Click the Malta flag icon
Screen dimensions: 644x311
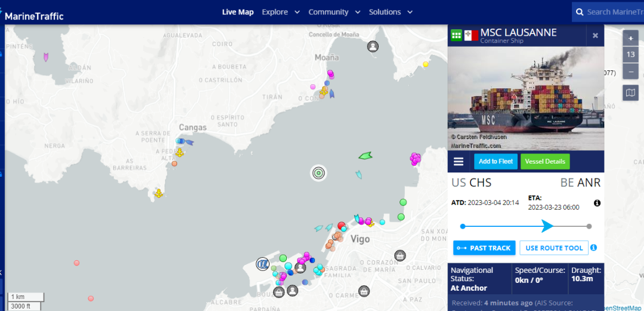coord(471,35)
